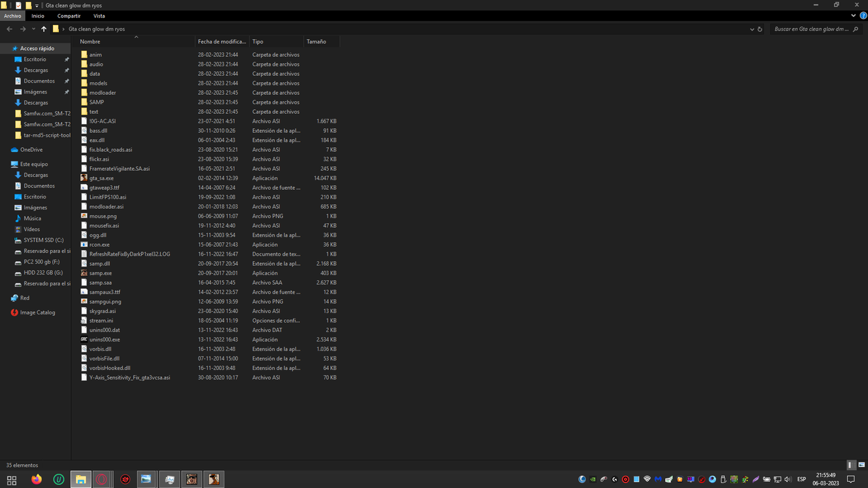Select file Y-Axis_Sensitivity_Fix_gta3vcsa.asi
Image resolution: width=868 pixels, height=488 pixels.
pyautogui.click(x=130, y=378)
